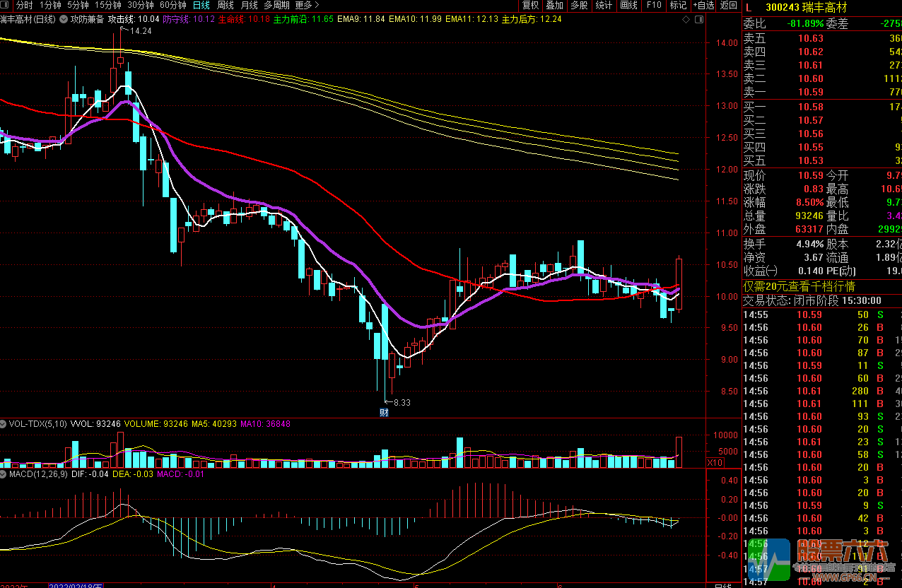The height and width of the screenshot is (588, 902).
Task: Switch to the 月线 monthly tab
Action: click(x=250, y=5)
